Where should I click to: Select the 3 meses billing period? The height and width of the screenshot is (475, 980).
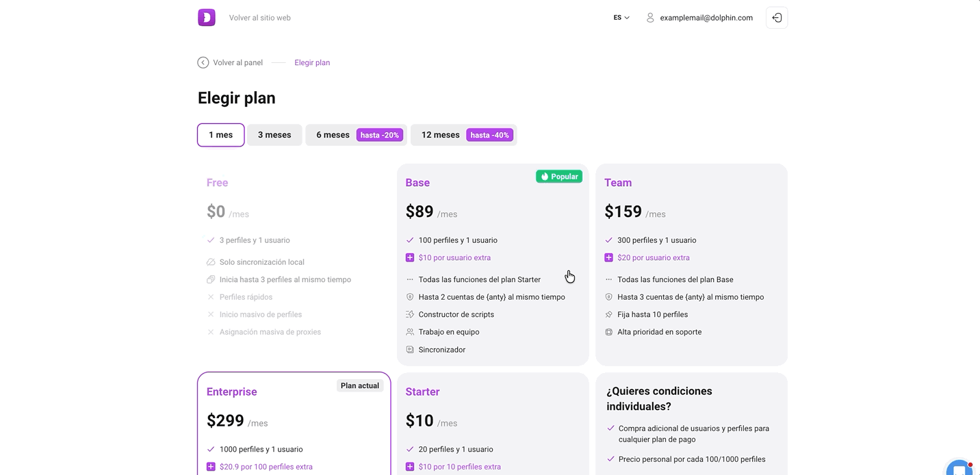tap(274, 135)
